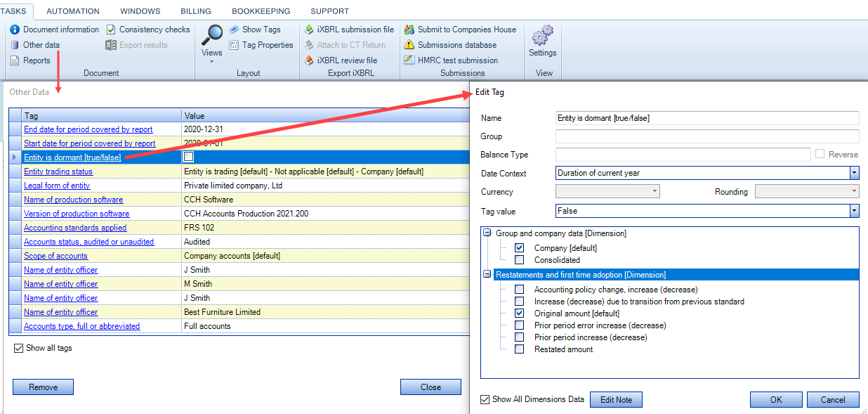This screenshot has height=414, width=868.
Task: Collapse Restatements and first time adoption dimension
Action: (x=487, y=274)
